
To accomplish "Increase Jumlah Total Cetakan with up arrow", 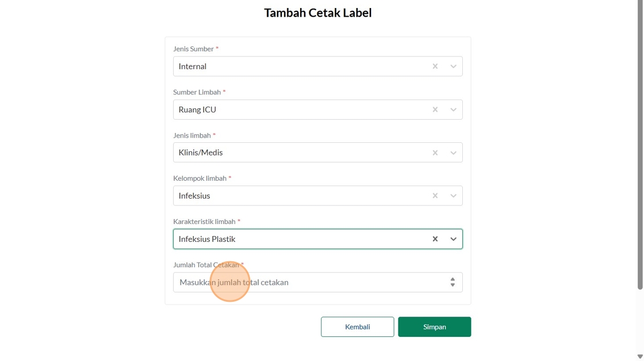I will pos(453,279).
